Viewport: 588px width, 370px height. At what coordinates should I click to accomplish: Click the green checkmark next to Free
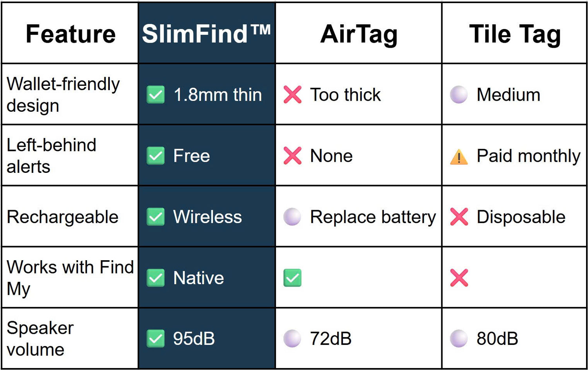[156, 156]
